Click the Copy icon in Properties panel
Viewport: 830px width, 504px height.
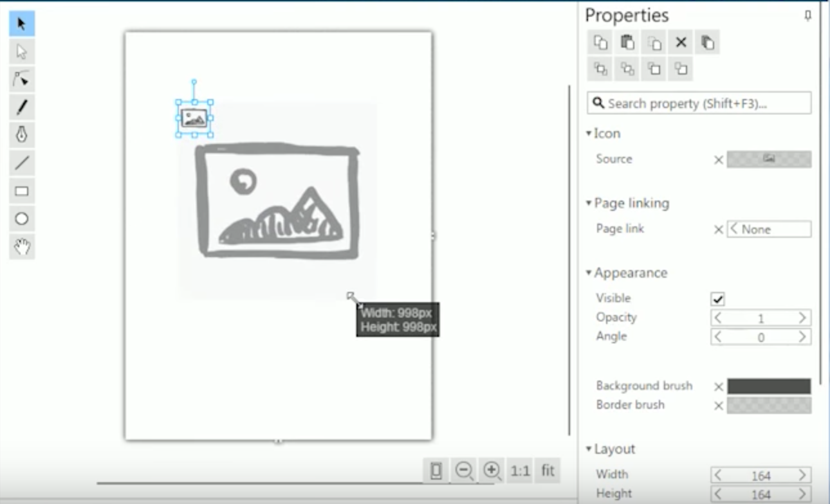600,42
